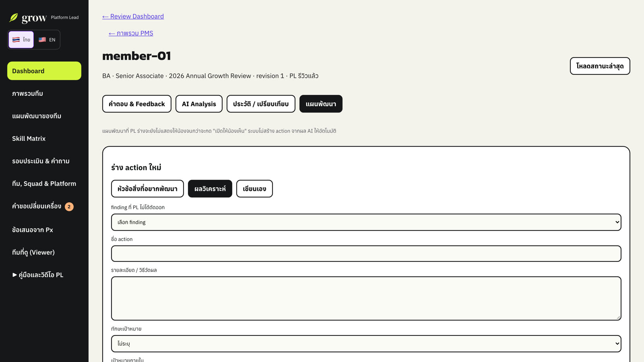Switch language to ไทย

click(x=21, y=39)
